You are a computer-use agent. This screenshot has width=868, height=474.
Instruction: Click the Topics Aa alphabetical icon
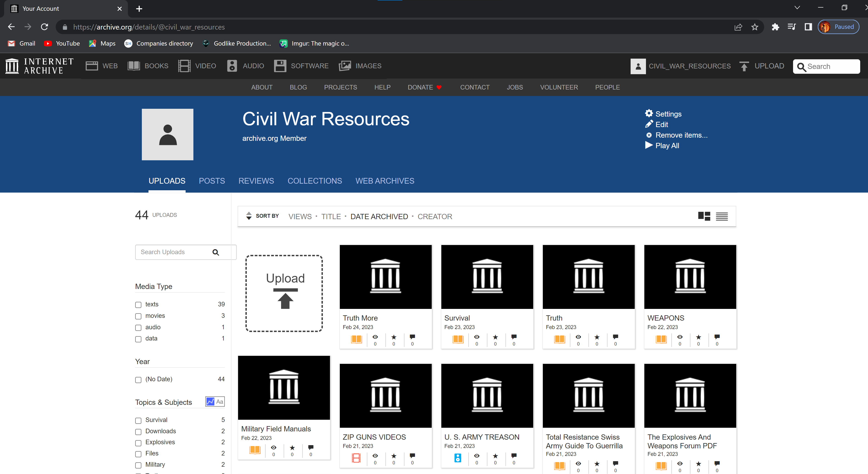click(220, 402)
